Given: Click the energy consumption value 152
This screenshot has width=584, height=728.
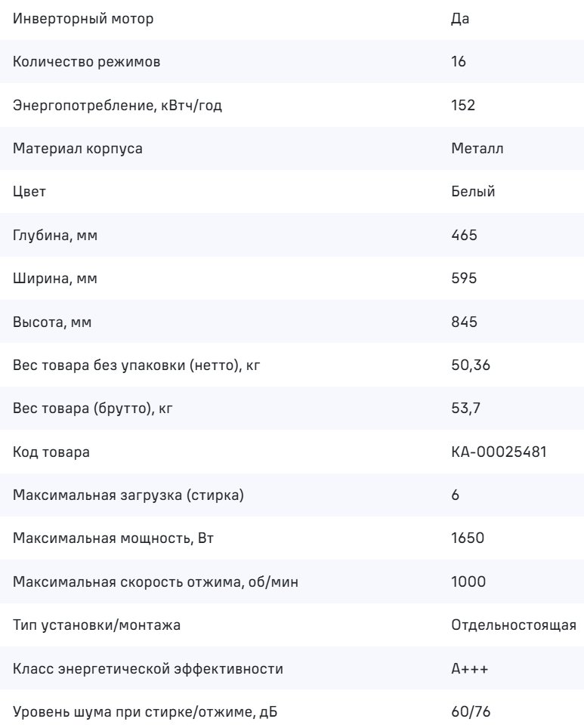Looking at the screenshot, I should pyautogui.click(x=462, y=105).
